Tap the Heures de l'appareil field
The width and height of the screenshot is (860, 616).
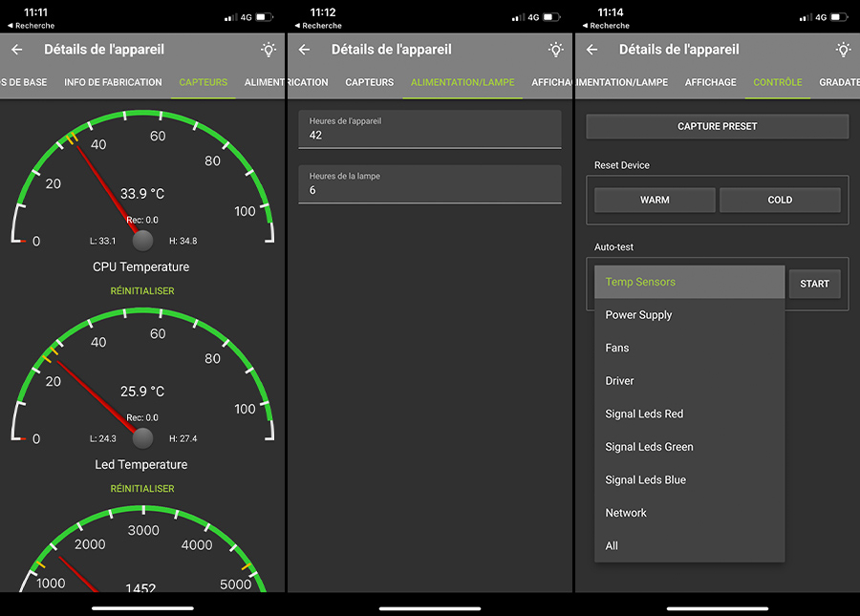point(430,129)
